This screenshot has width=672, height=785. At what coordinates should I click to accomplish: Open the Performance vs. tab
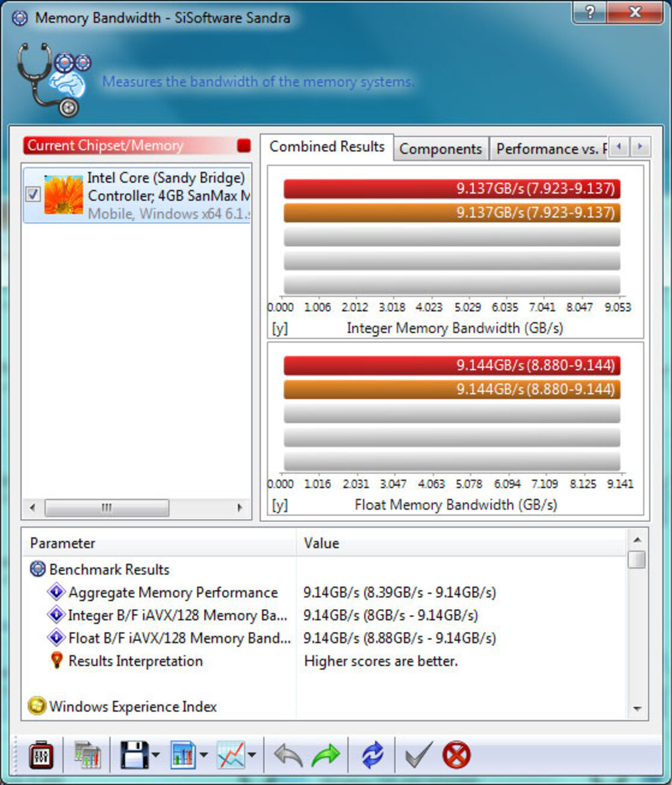tap(548, 148)
